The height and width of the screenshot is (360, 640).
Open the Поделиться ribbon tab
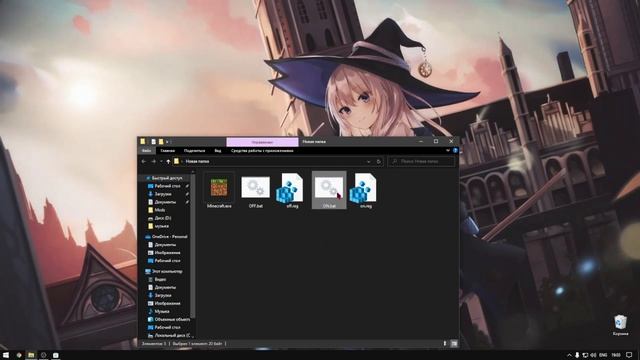(194, 151)
